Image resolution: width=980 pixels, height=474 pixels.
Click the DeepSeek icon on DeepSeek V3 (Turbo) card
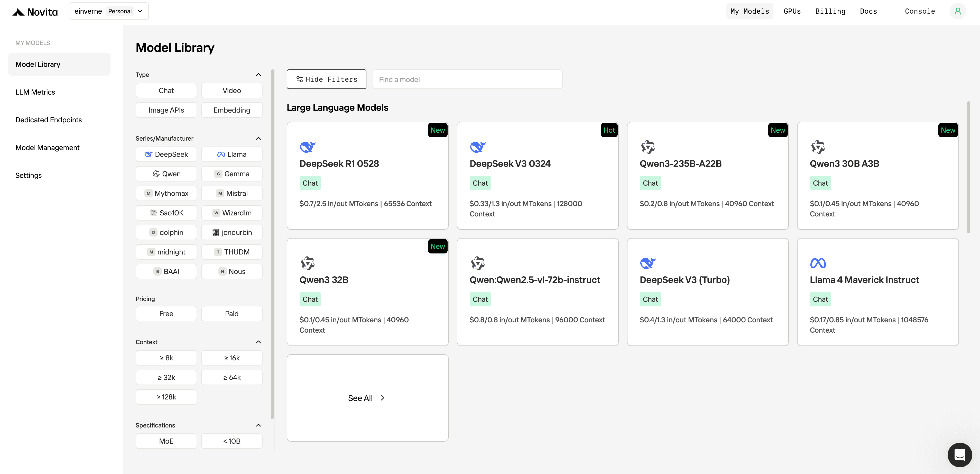(648, 263)
